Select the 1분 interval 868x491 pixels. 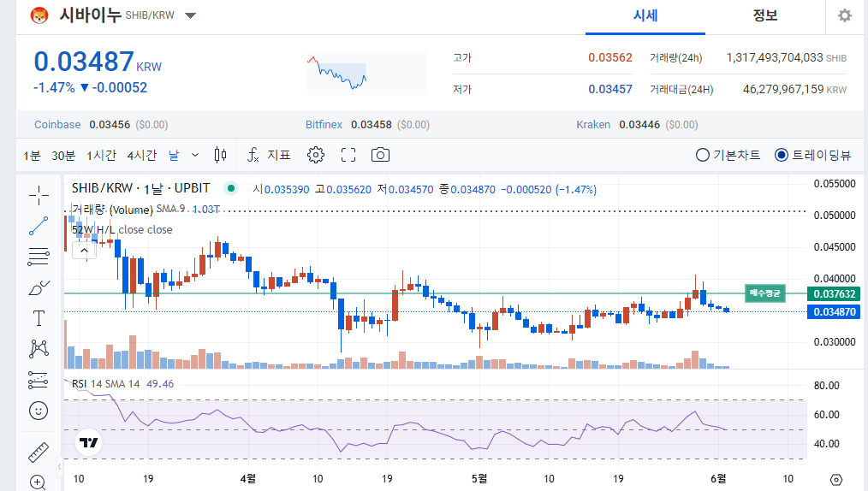coord(32,156)
